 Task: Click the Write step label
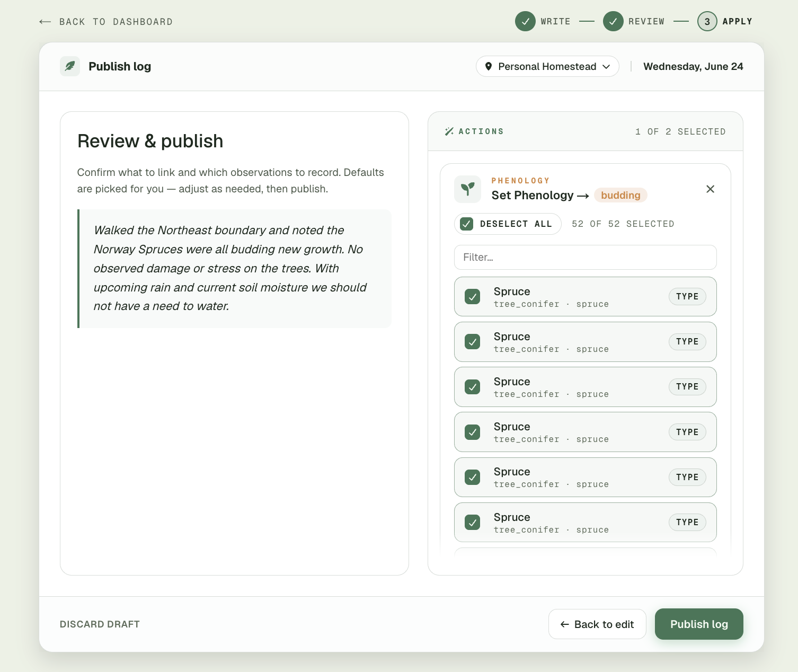(555, 21)
